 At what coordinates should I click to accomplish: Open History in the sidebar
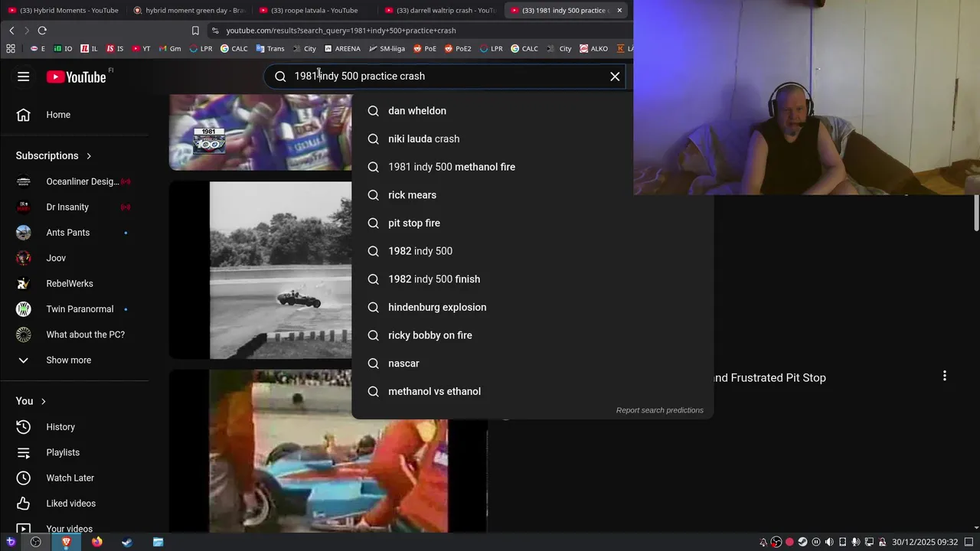click(x=74, y=427)
